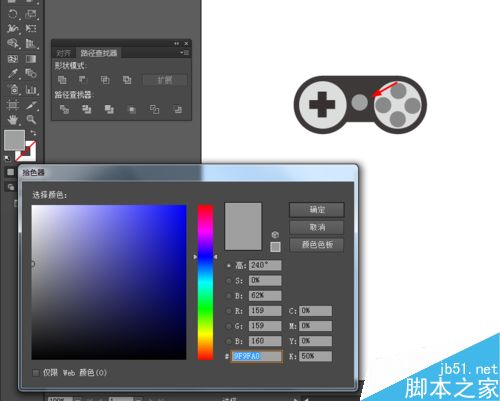Click the S field showing 0%
The height and width of the screenshot is (401, 500).
click(x=265, y=281)
